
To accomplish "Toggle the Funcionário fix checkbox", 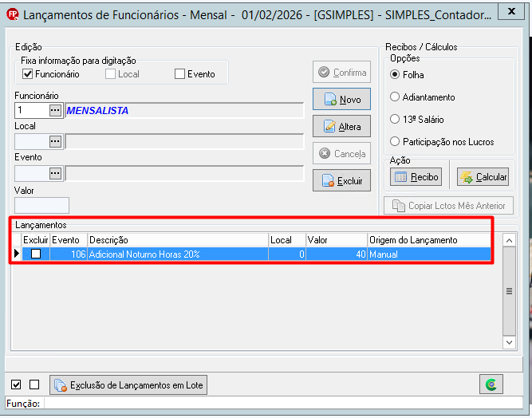I will 27,74.
